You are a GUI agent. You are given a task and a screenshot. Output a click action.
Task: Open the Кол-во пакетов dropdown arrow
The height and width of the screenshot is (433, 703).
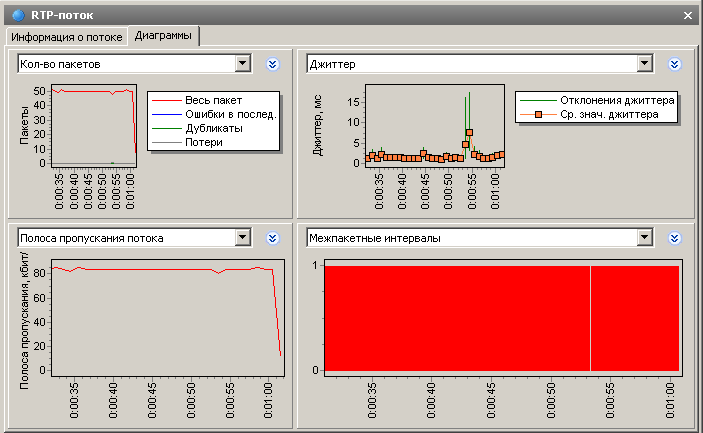(243, 64)
